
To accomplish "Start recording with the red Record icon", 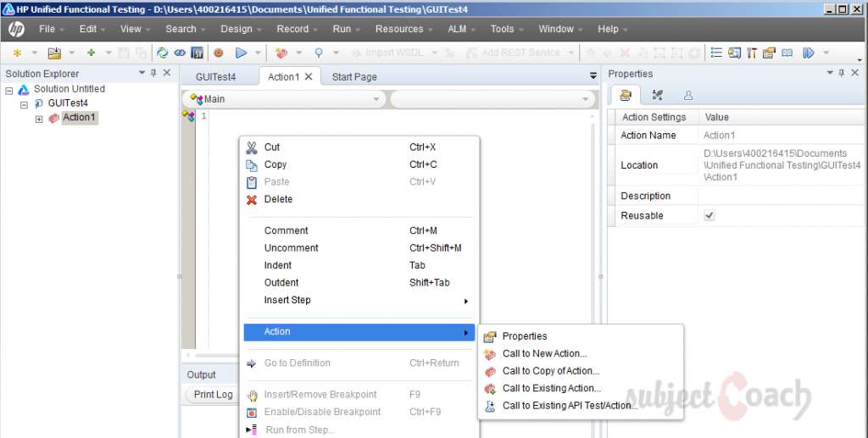I will 219,53.
